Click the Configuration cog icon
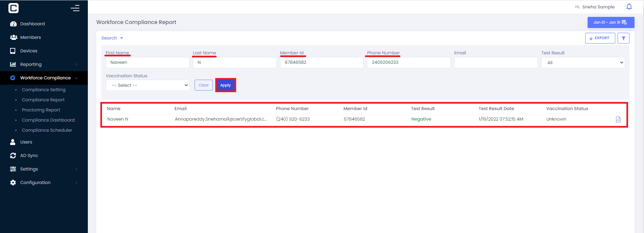 tap(13, 183)
